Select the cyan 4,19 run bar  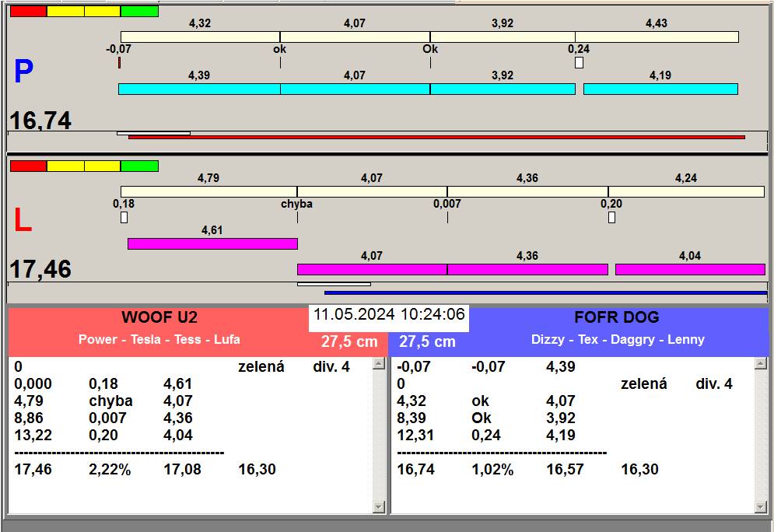[660, 89]
